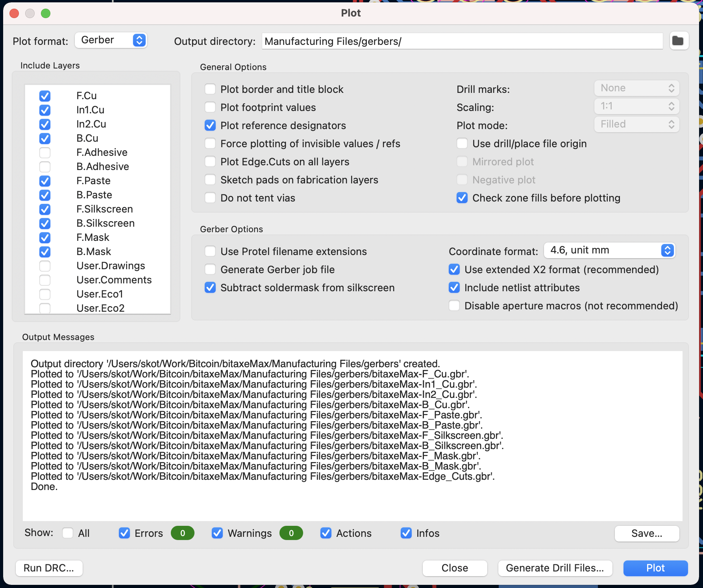Click the green Warnings count badge
Screen dimensions: 703x588
[291, 533]
